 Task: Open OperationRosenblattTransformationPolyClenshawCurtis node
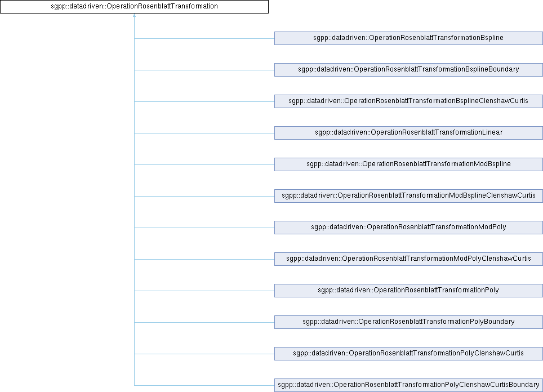click(408, 353)
